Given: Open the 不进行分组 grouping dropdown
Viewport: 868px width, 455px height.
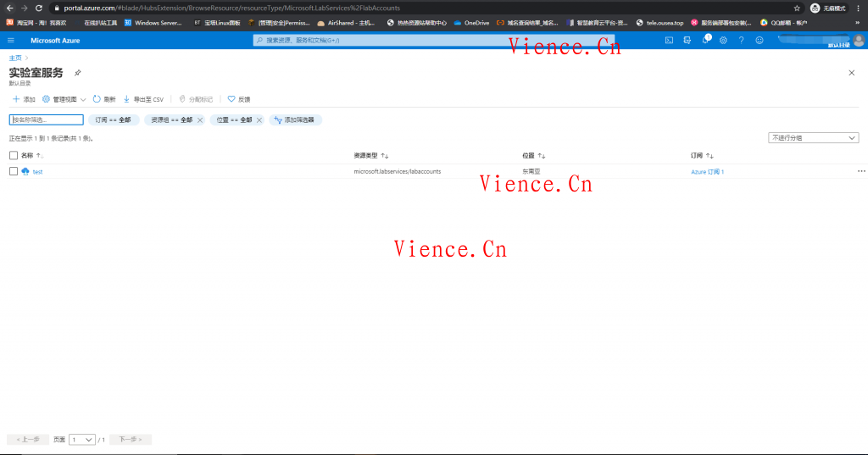Looking at the screenshot, I should pos(813,137).
